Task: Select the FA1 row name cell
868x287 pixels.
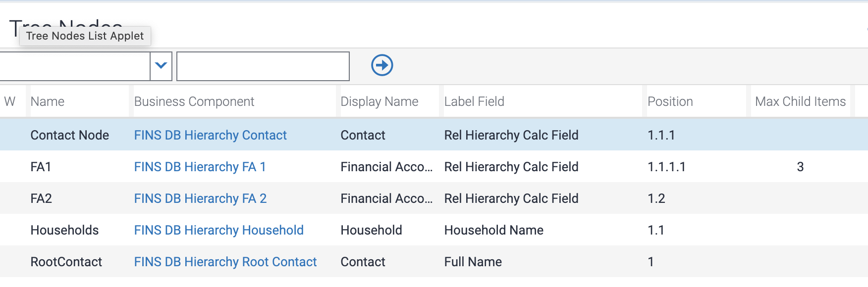Action: [x=41, y=167]
